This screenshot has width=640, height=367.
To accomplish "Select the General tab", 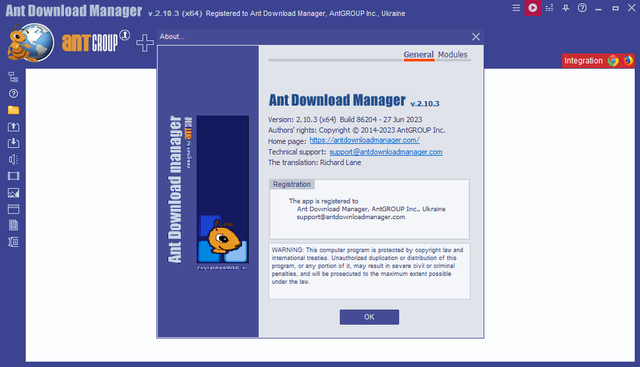I will (418, 55).
